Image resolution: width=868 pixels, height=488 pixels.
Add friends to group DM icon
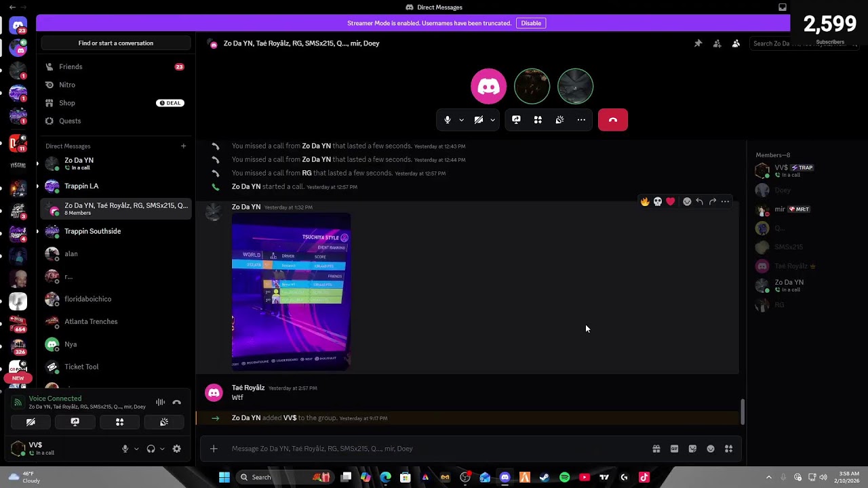pos(717,43)
